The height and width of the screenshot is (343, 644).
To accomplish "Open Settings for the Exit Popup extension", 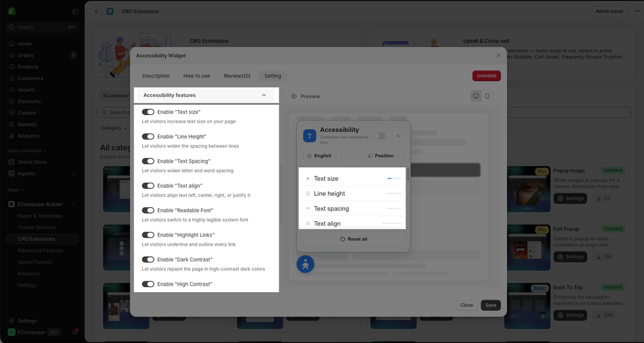I will click(x=570, y=257).
